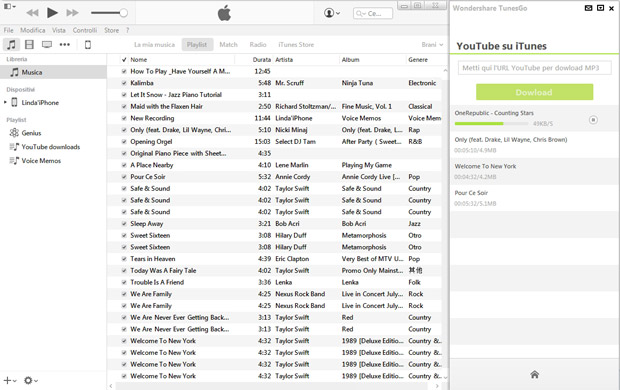Open the Store menu
Image resolution: width=620 pixels, height=390 pixels.
click(x=112, y=30)
